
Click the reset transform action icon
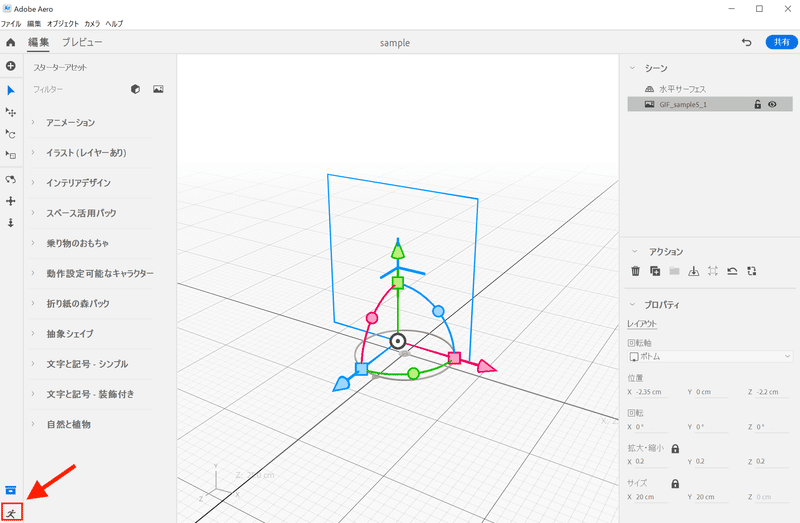pyautogui.click(x=732, y=271)
